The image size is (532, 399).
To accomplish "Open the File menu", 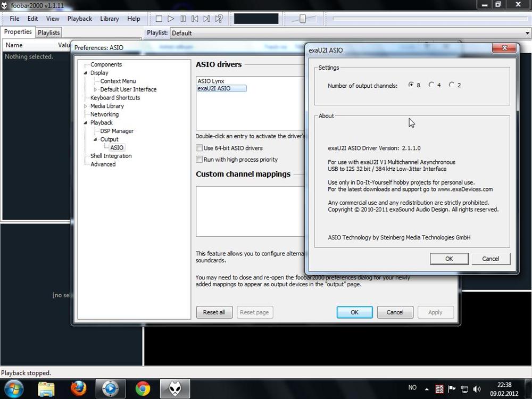I will coord(14,19).
